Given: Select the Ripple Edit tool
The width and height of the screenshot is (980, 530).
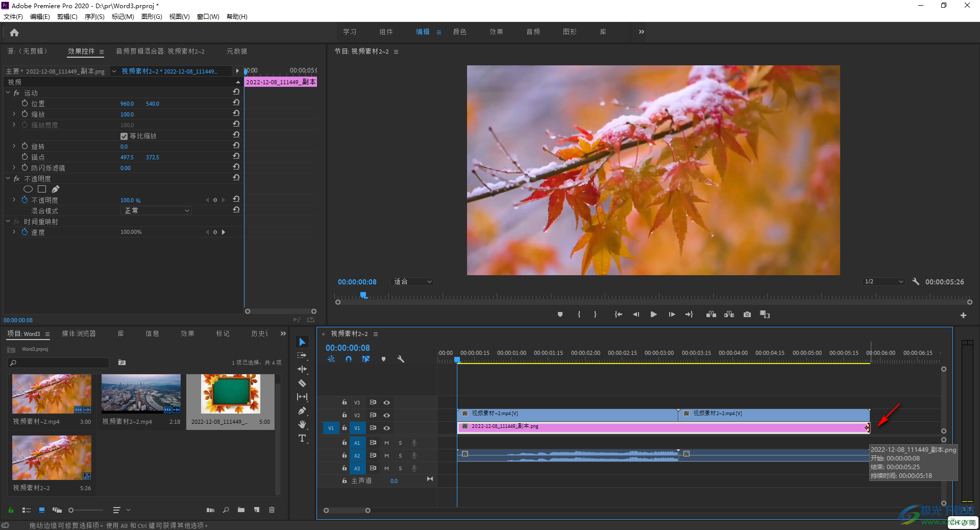Looking at the screenshot, I should click(x=302, y=369).
